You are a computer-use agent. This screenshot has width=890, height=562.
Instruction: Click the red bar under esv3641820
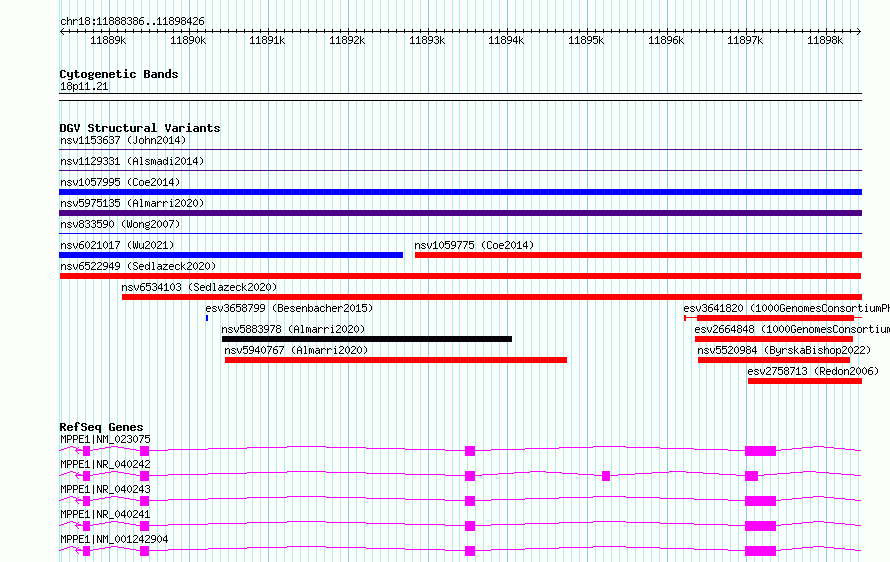(x=775, y=318)
